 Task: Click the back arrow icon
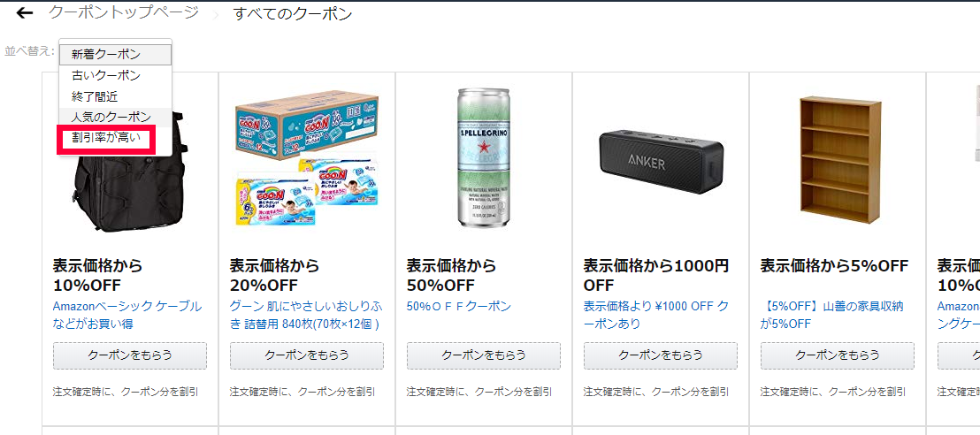(x=25, y=12)
